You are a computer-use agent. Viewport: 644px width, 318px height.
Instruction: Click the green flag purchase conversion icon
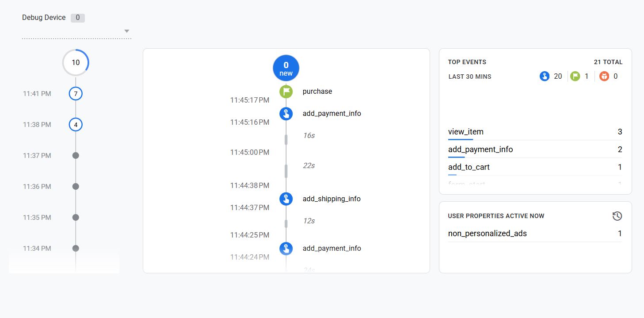(x=286, y=92)
